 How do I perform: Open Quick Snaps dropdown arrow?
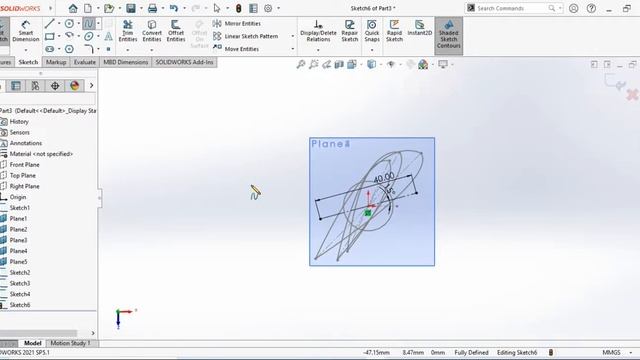(372, 50)
